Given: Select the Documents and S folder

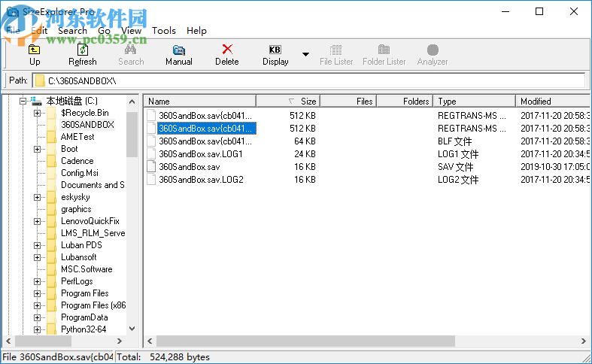Looking at the screenshot, I should 93,185.
